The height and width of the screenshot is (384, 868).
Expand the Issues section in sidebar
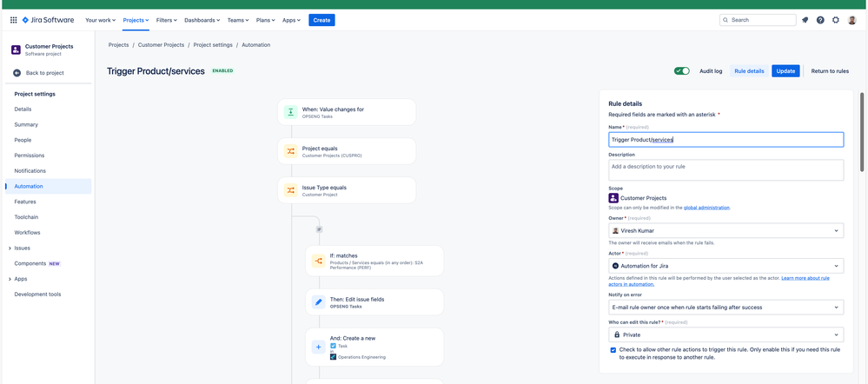click(10, 248)
